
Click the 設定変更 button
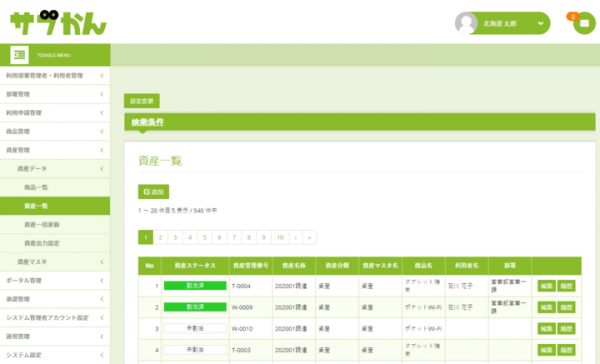coord(142,101)
